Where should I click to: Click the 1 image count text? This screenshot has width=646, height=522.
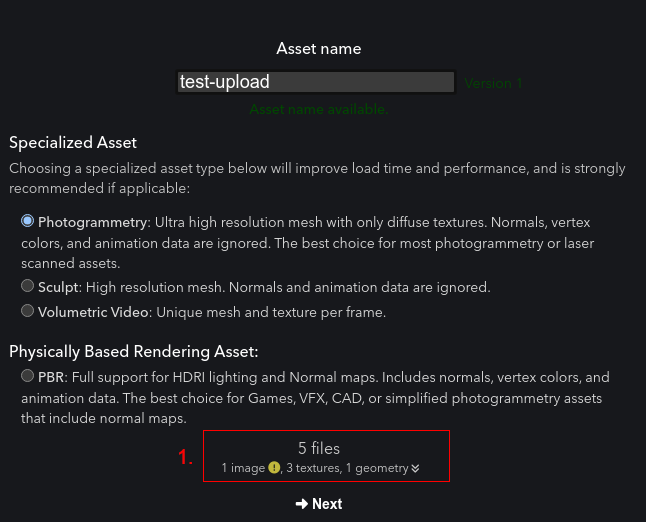tap(243, 468)
